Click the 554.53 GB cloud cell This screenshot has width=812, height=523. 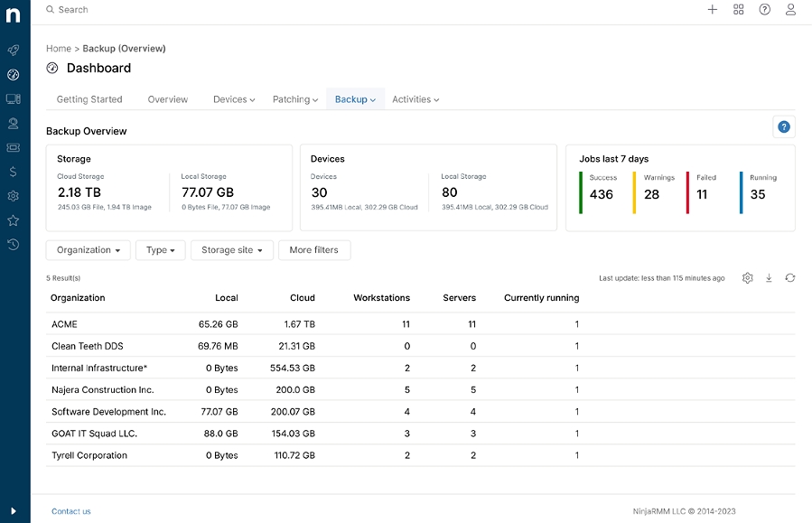pyautogui.click(x=293, y=368)
